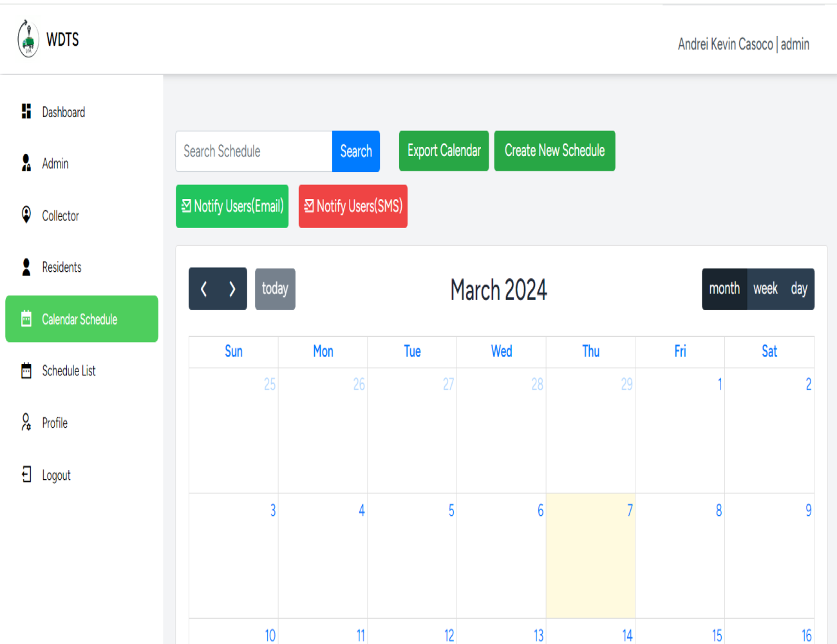Viewport: 837px width, 644px height.
Task: Click the Tue column header
Action: [412, 352]
